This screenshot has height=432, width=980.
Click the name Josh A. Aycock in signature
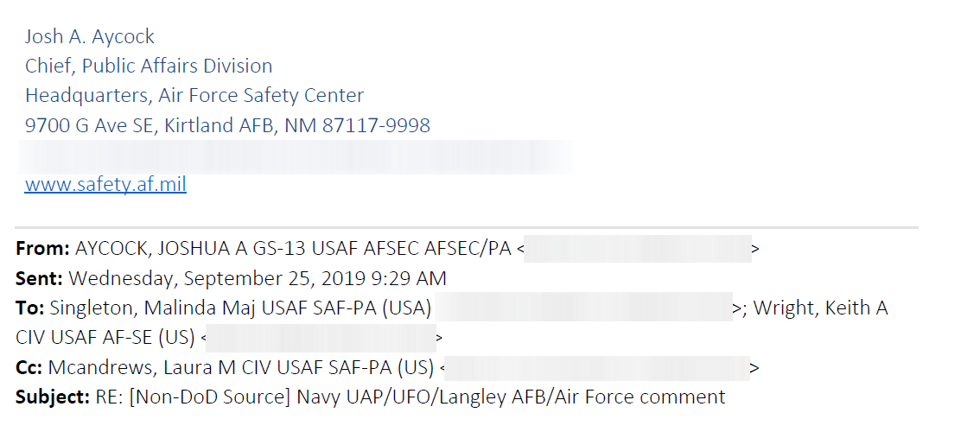[90, 36]
